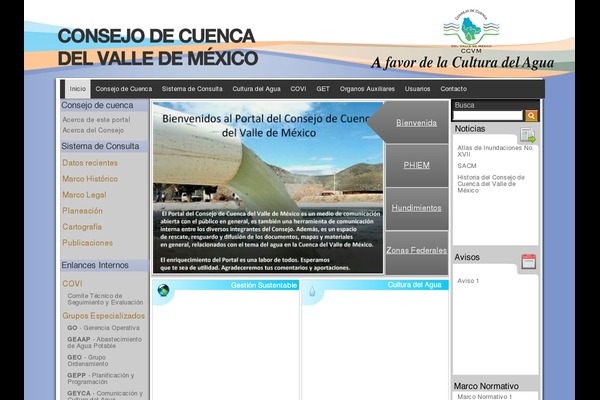
Task: Click the Noticias news icon
Action: pos(528,136)
